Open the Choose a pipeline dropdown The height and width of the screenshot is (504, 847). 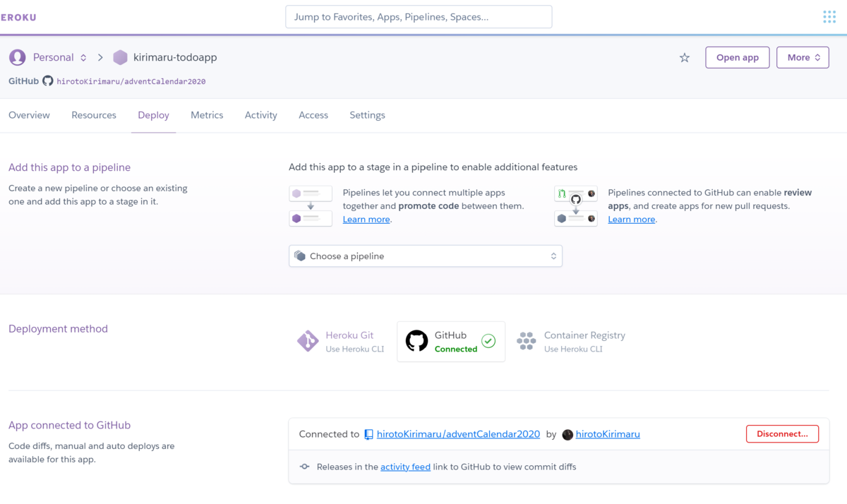[426, 256]
